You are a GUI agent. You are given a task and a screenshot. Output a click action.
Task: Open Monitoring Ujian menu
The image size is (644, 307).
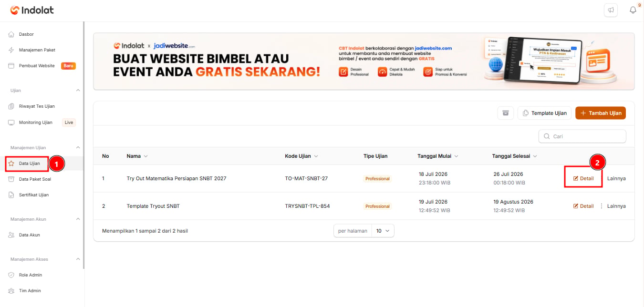(x=36, y=123)
